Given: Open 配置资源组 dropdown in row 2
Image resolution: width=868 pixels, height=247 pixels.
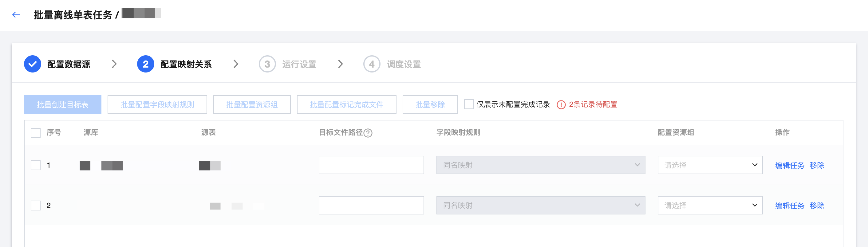Looking at the screenshot, I should 710,205.
